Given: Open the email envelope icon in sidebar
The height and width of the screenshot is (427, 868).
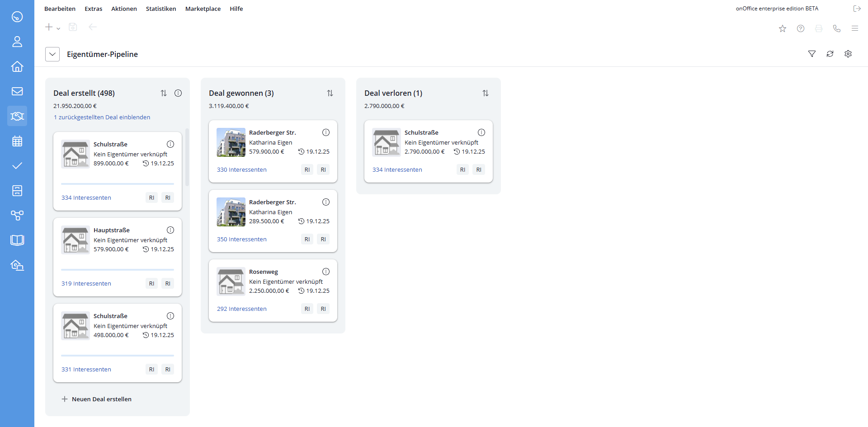Looking at the screenshot, I should click(17, 91).
